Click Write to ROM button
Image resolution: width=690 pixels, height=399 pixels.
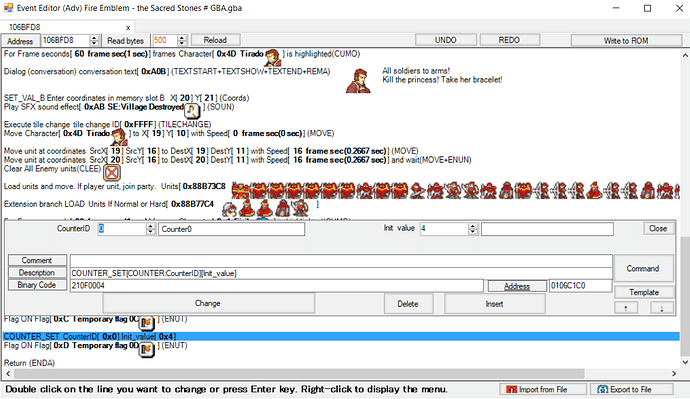click(x=626, y=40)
